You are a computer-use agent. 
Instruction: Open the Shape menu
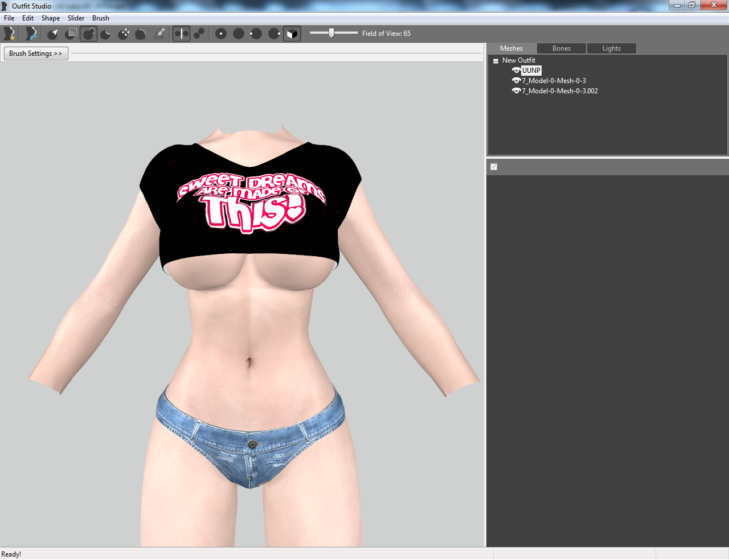pos(51,18)
